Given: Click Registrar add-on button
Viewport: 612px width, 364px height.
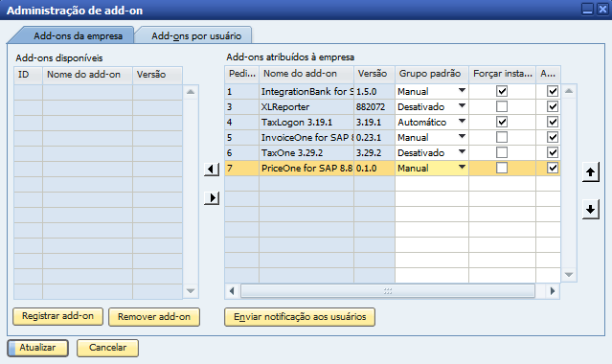Looking at the screenshot, I should [57, 316].
